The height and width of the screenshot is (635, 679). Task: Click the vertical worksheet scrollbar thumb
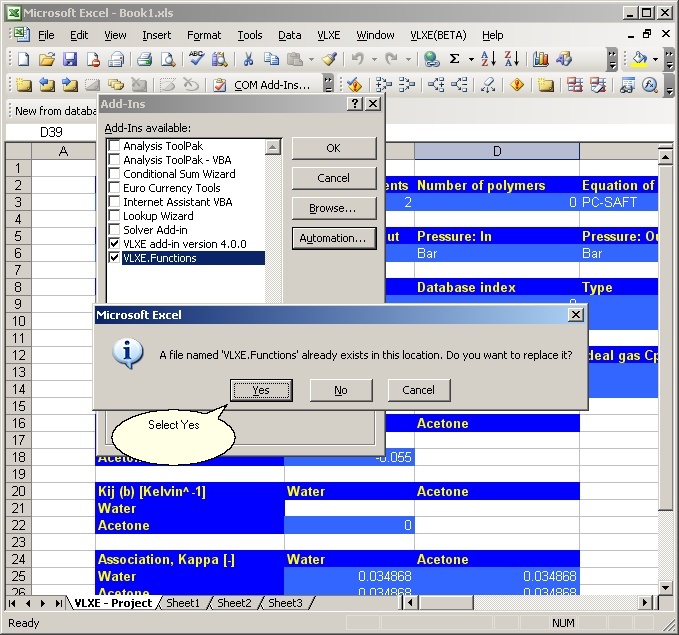pyautogui.click(x=665, y=337)
